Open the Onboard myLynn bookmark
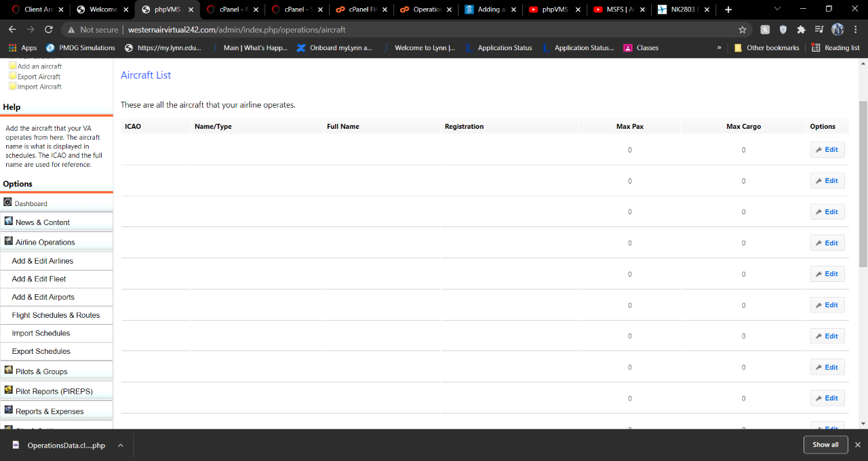 [x=335, y=48]
